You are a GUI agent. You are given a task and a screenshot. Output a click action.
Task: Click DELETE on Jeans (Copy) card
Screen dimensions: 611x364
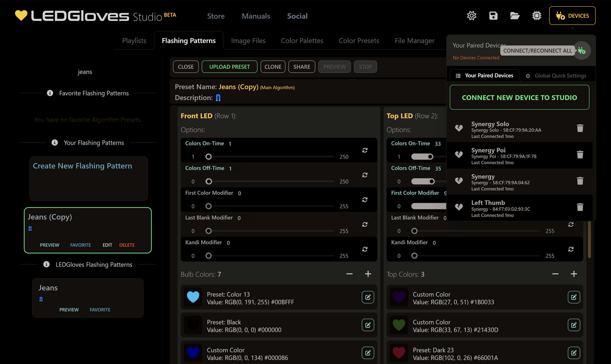tap(127, 245)
